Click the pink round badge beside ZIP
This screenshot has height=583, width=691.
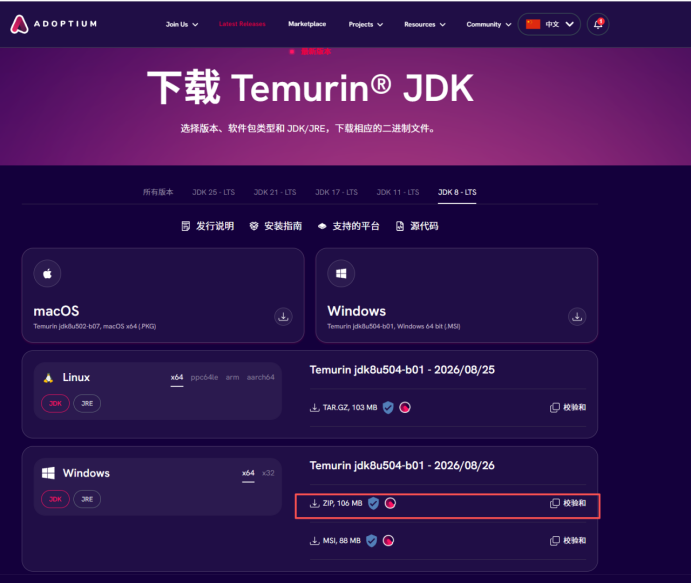coord(390,503)
